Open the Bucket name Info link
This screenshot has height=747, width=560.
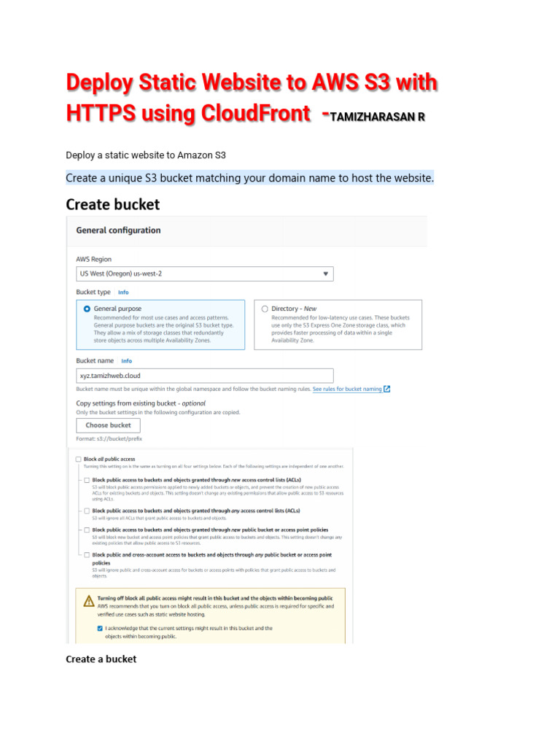pyautogui.click(x=127, y=360)
